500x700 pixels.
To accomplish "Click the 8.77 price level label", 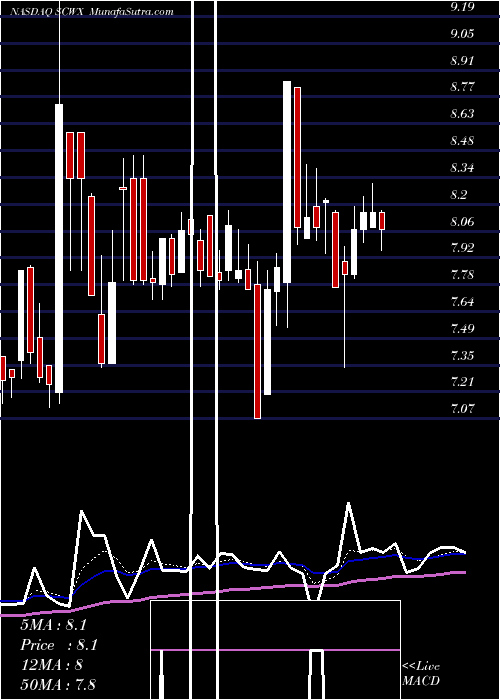I will [462, 87].
